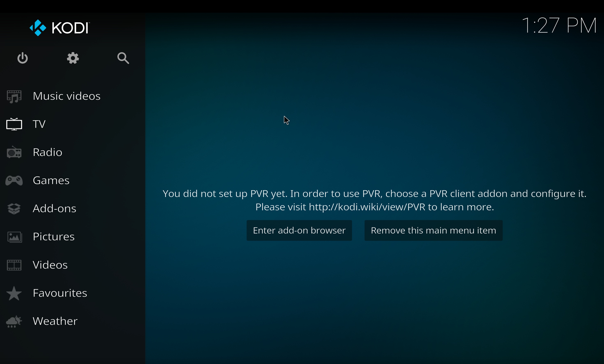Open the Videos menu label
This screenshot has width=604, height=364.
(x=50, y=265)
